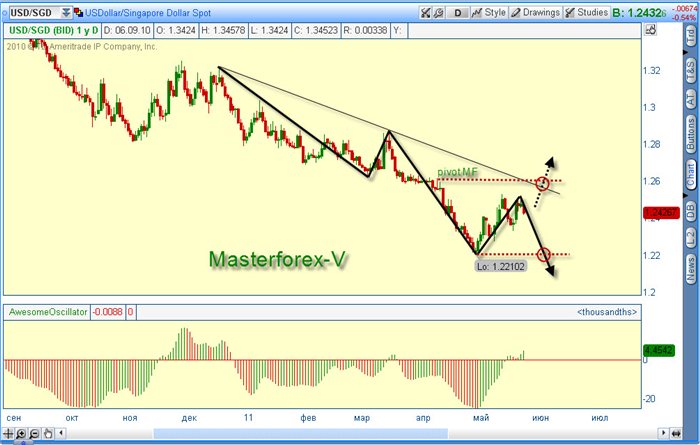Open the wrench chart settings icon
The height and width of the screenshot is (445, 700).
438,12
